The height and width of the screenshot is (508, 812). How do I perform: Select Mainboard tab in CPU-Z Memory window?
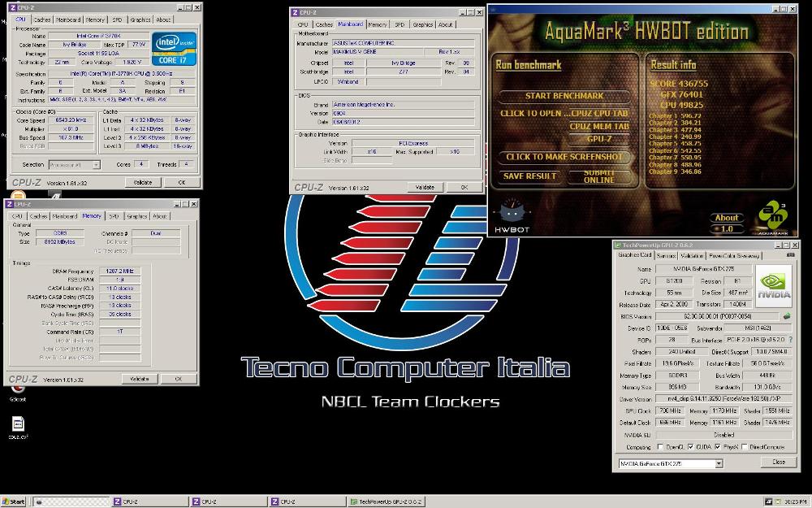(x=65, y=216)
